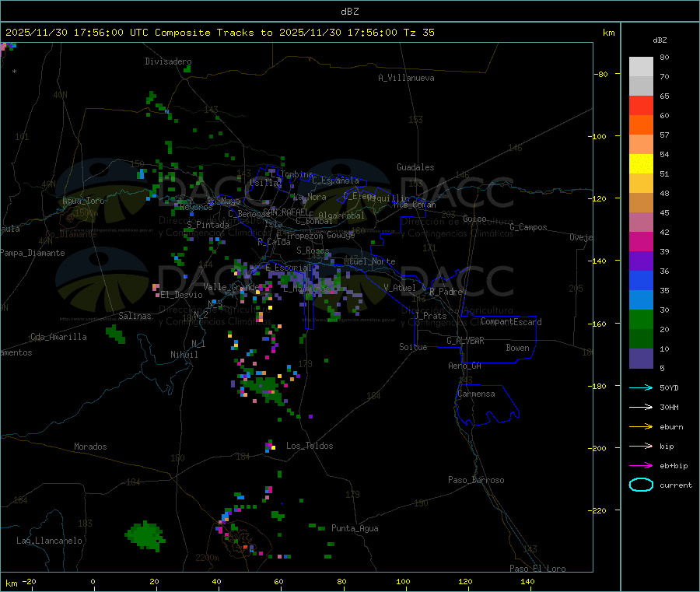Click the large green echo near Lag.Llancanelo
This screenshot has height=592, width=700.
click(x=145, y=535)
